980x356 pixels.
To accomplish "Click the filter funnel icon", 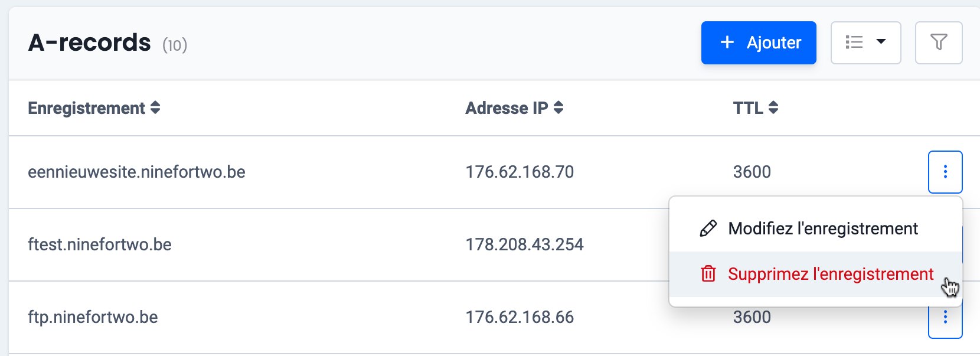I will point(939,43).
